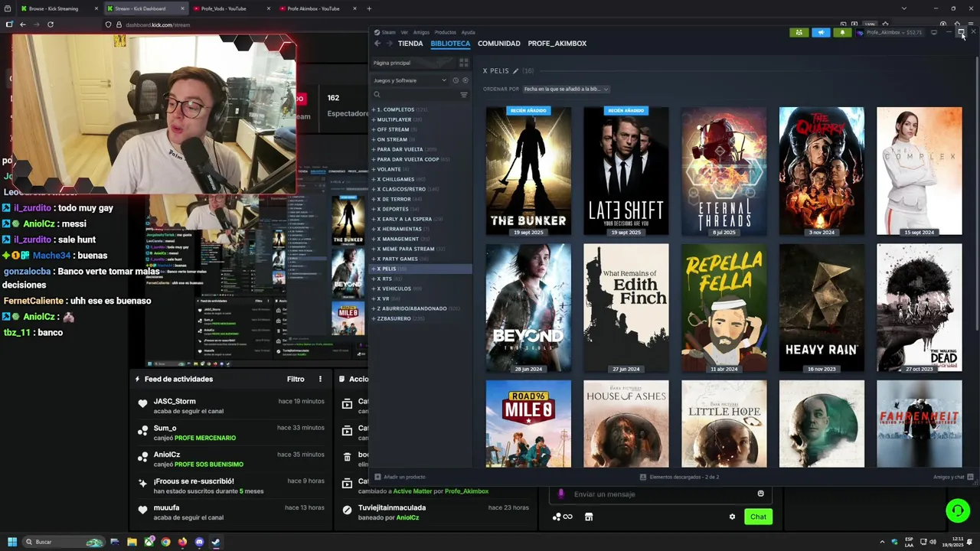The image size is (980, 551).
Task: Toggle ready-to-play filter icon
Action: click(x=465, y=80)
